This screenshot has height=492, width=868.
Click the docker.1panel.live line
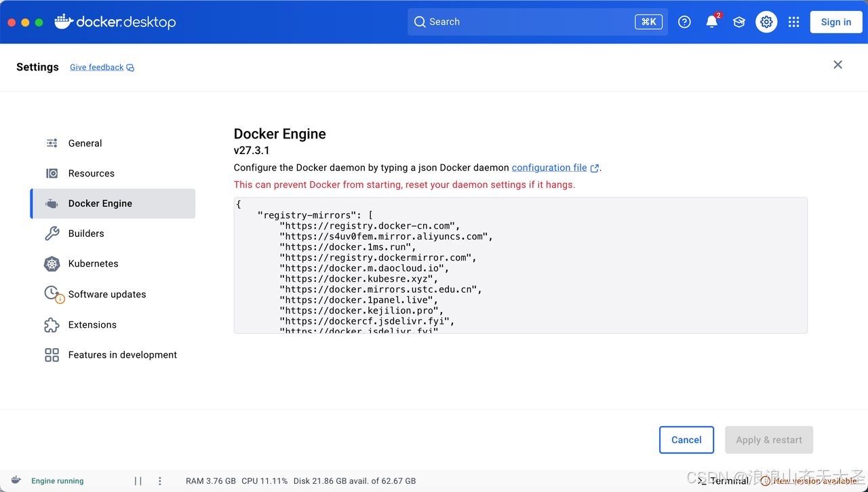tap(359, 300)
